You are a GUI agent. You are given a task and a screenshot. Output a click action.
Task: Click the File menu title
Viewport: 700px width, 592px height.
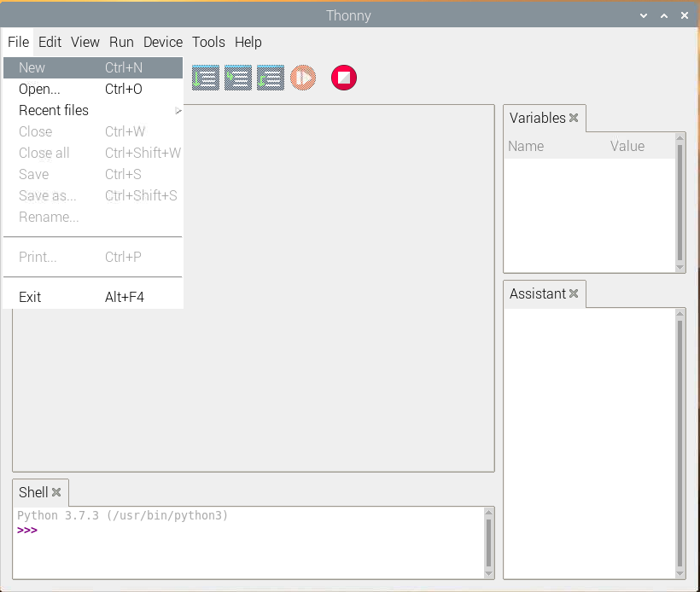click(x=18, y=42)
